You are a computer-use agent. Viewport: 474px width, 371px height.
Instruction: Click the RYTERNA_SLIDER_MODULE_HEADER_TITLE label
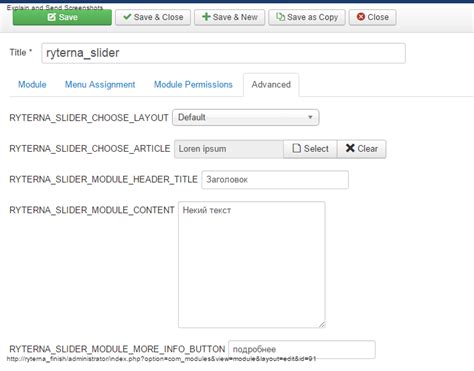click(x=103, y=180)
